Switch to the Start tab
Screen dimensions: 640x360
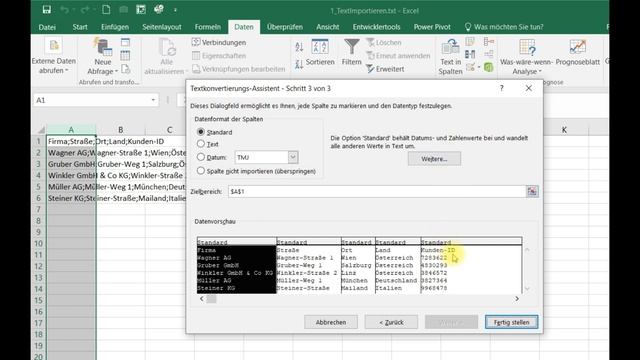pyautogui.click(x=80, y=27)
